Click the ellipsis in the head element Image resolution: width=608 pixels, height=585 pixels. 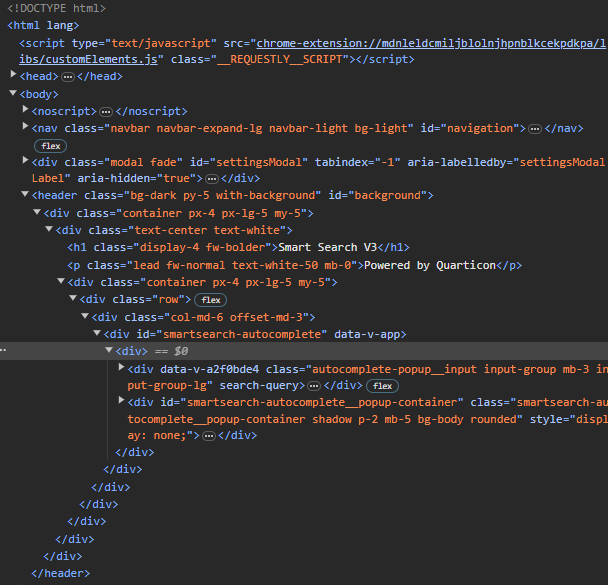tap(68, 77)
